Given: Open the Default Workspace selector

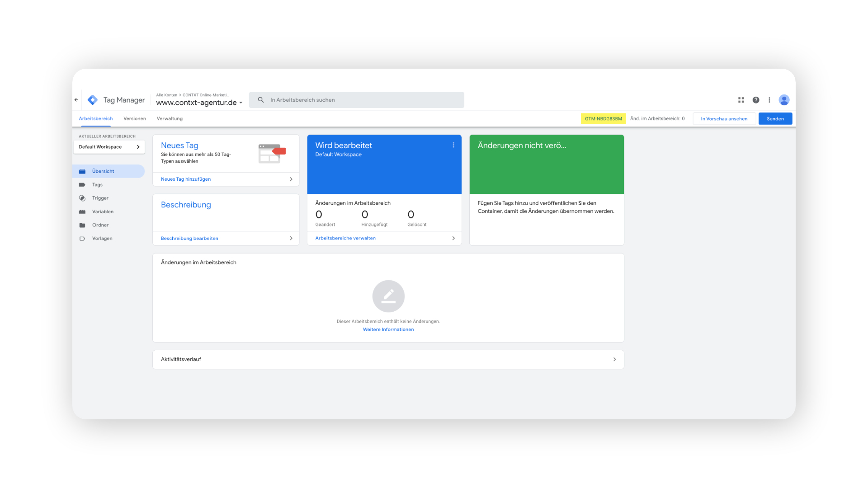Looking at the screenshot, I should [109, 147].
